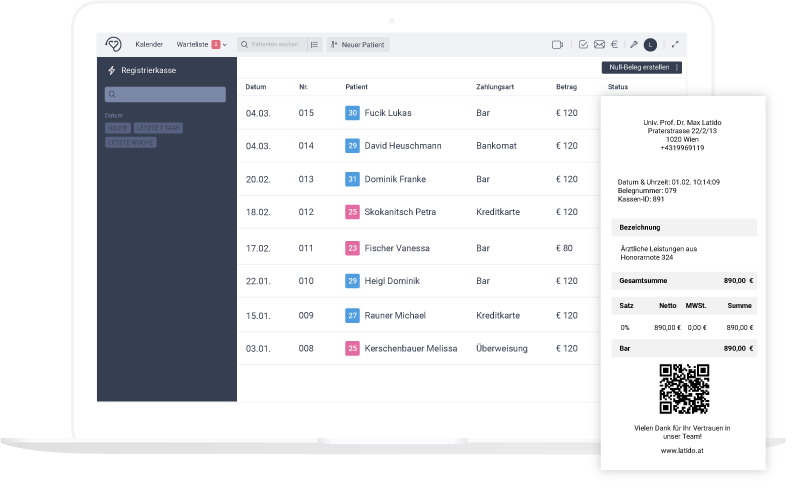
Task: Click the Neuer Patient button
Action: [358, 44]
